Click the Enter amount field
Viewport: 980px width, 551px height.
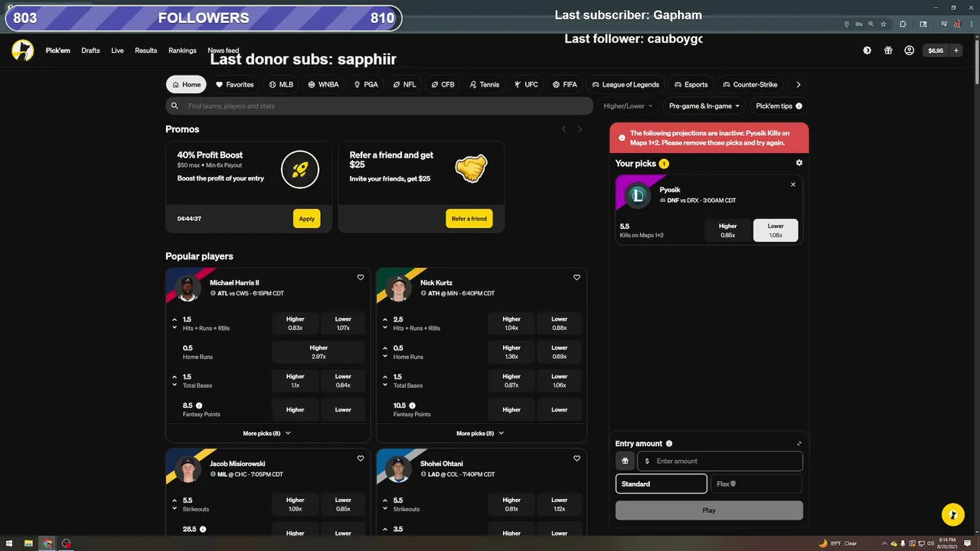(x=720, y=461)
